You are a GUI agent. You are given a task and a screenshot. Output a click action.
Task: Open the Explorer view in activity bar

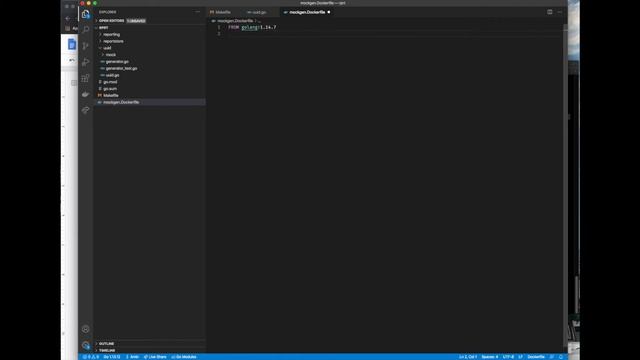coord(85,14)
